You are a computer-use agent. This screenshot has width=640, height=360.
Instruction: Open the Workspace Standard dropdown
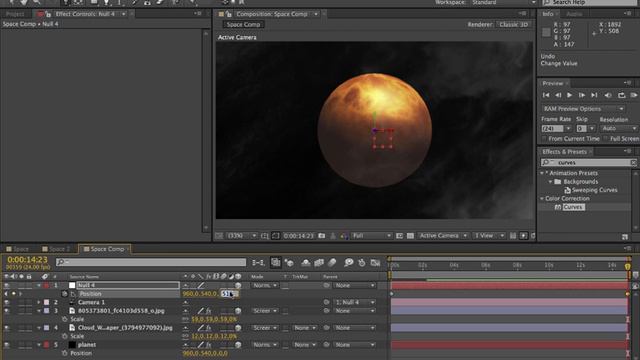pos(503,2)
